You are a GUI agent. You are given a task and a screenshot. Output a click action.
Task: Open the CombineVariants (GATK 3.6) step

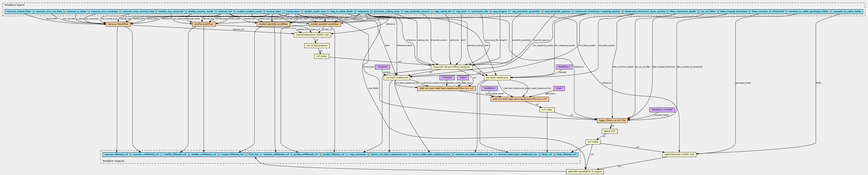[x=312, y=35]
